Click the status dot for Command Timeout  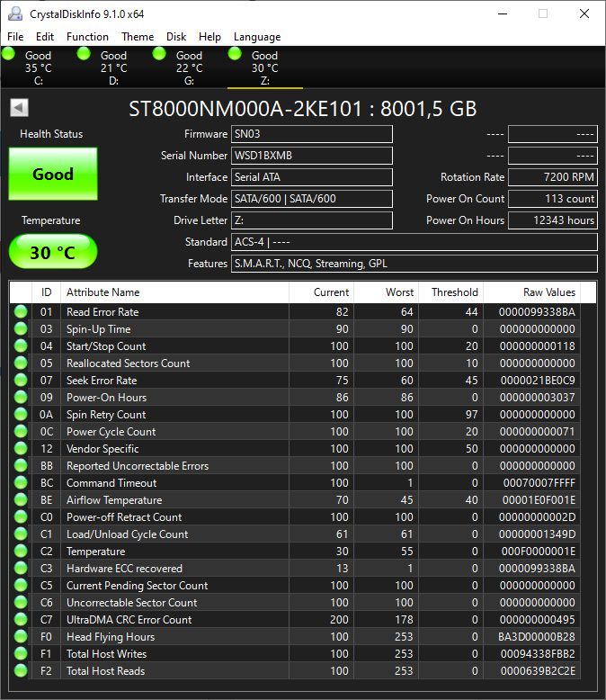(x=21, y=482)
